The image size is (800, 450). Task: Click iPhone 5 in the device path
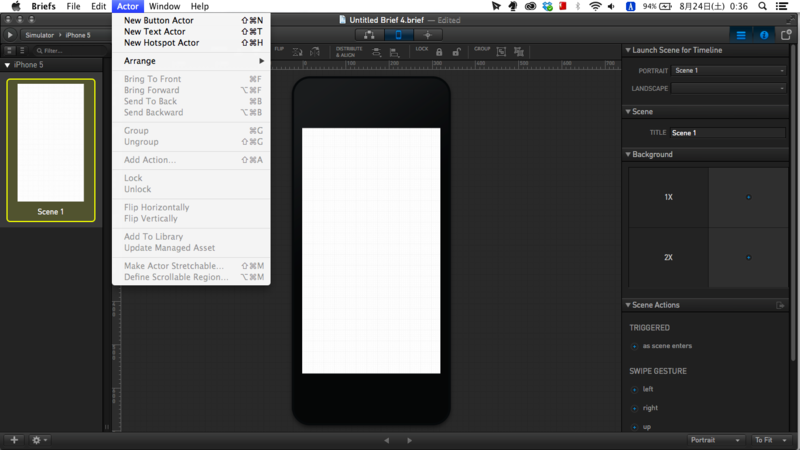78,35
